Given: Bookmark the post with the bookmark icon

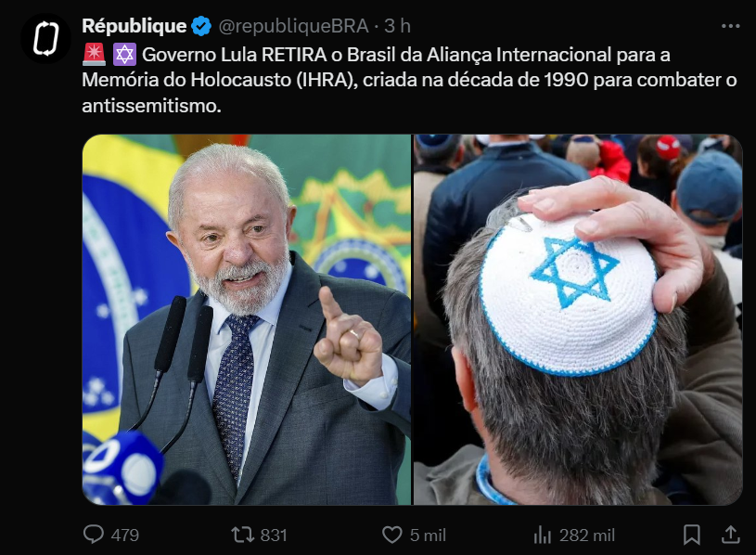Looking at the screenshot, I should coord(691,535).
